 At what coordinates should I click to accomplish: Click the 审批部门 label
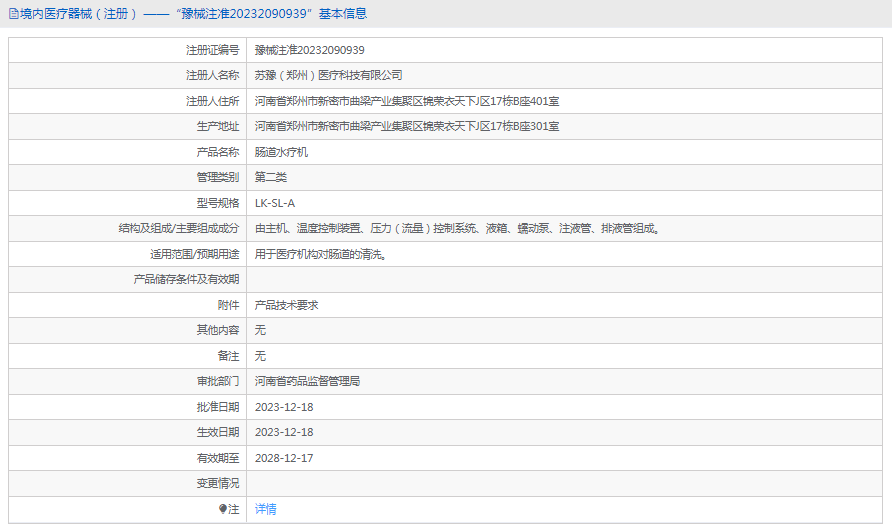click(218, 381)
